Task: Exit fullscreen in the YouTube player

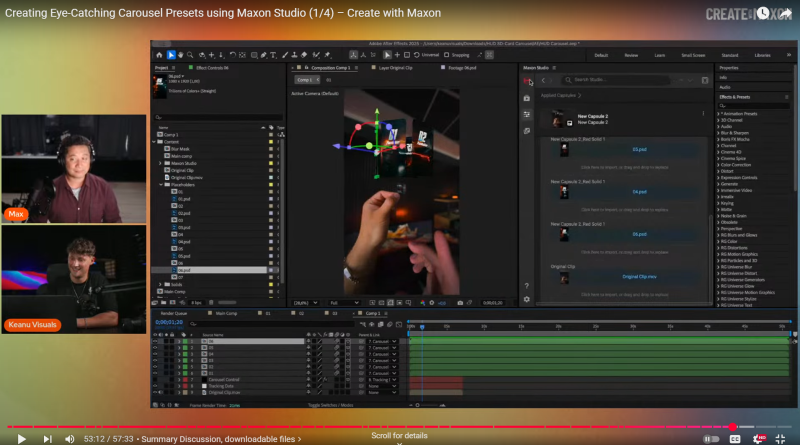Action: tap(781, 439)
